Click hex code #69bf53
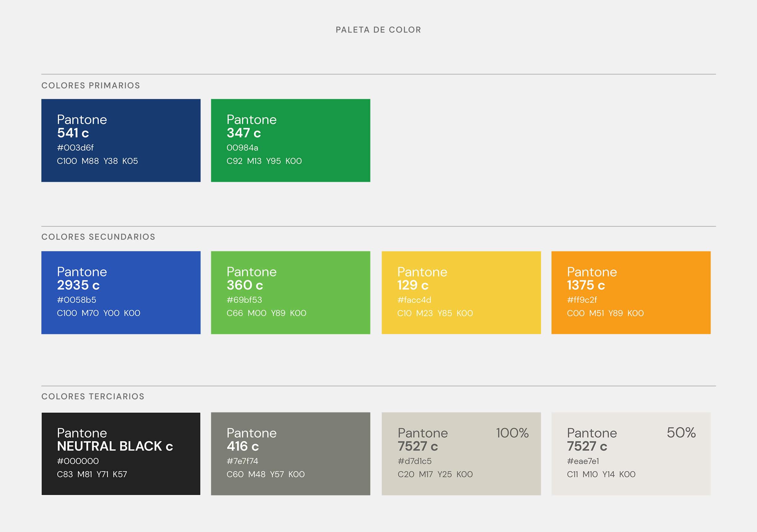The width and height of the screenshot is (757, 532). (x=244, y=300)
